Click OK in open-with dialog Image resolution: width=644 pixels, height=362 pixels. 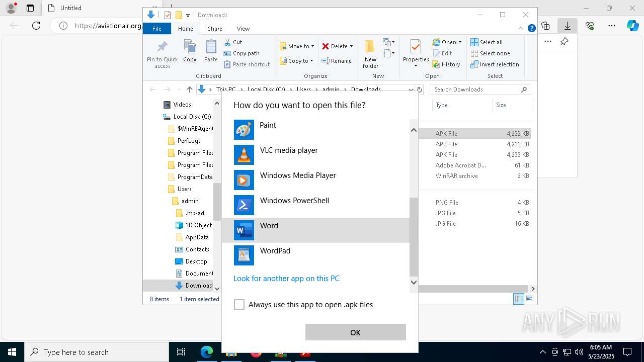tap(355, 332)
